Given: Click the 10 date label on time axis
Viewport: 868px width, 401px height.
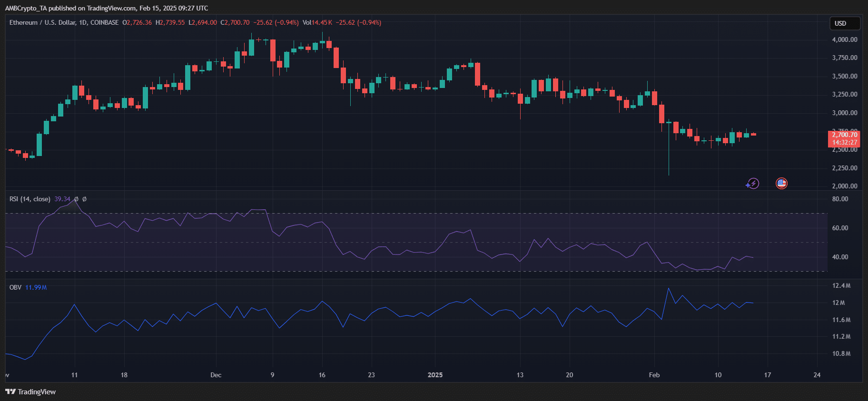Looking at the screenshot, I should coord(718,375).
